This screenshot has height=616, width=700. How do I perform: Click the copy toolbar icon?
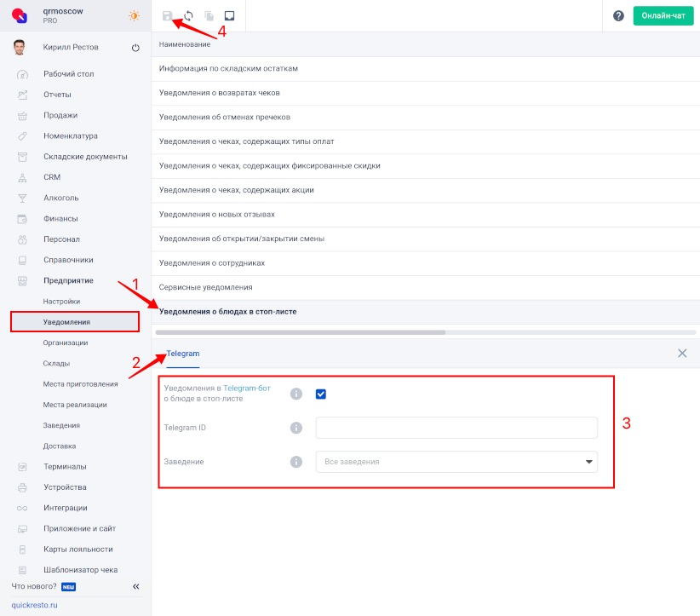[x=209, y=16]
